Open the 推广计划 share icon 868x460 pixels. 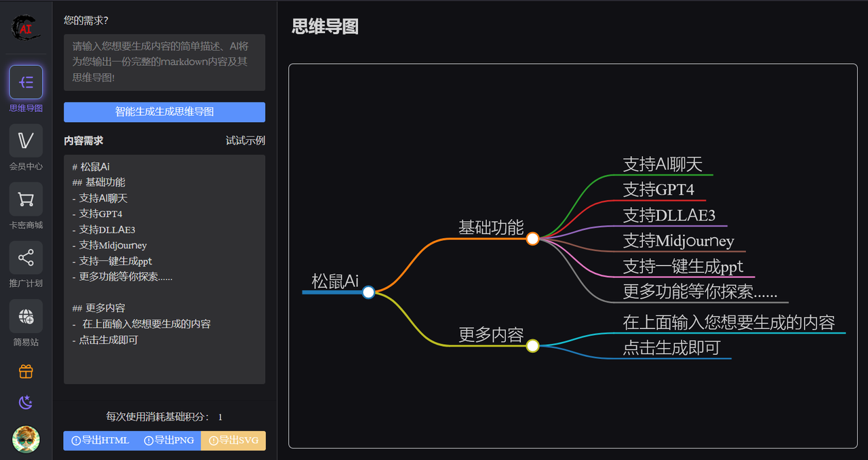[26, 258]
